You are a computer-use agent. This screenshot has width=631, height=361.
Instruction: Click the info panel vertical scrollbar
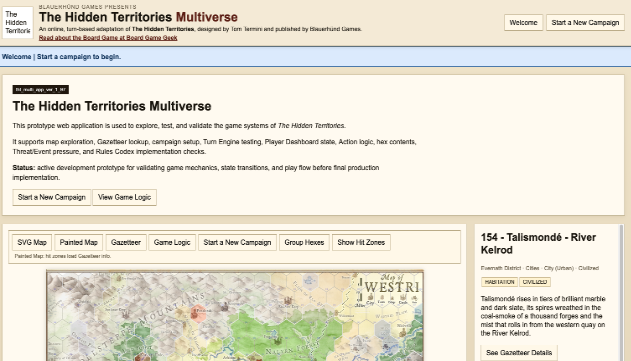(x=622, y=293)
